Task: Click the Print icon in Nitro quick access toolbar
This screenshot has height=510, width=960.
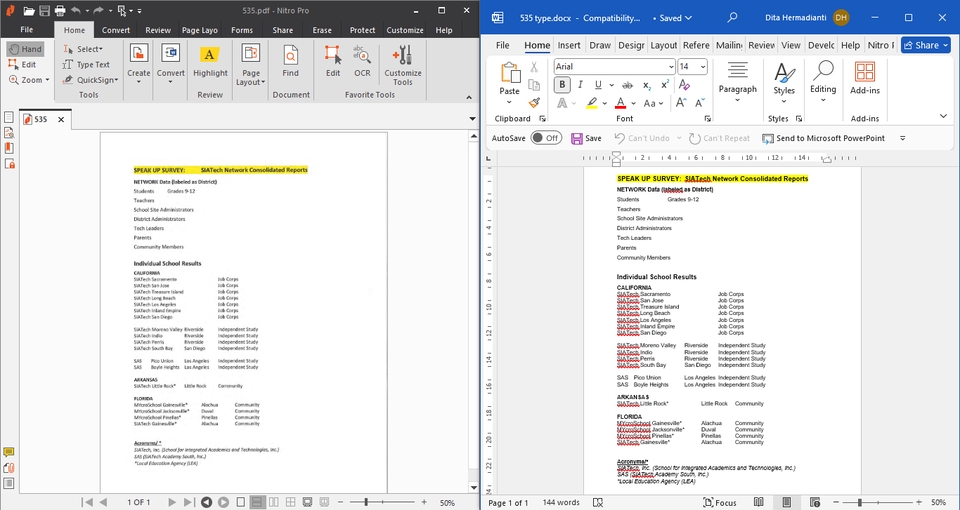Action: (x=59, y=10)
